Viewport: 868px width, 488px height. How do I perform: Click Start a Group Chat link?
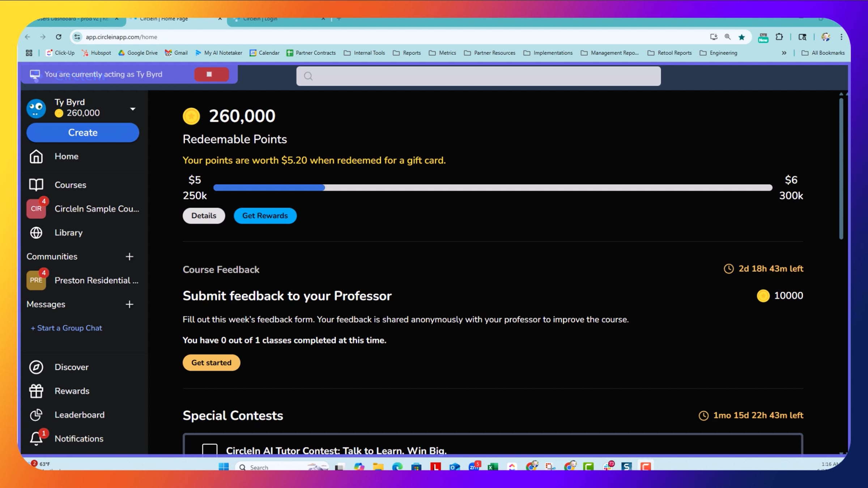[66, 328]
